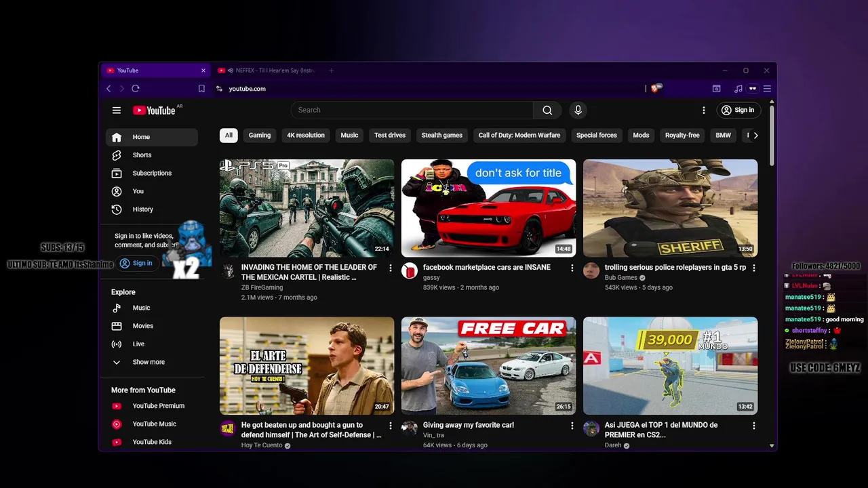Select the All filter chip
This screenshot has height=488, width=868.
coord(229,135)
